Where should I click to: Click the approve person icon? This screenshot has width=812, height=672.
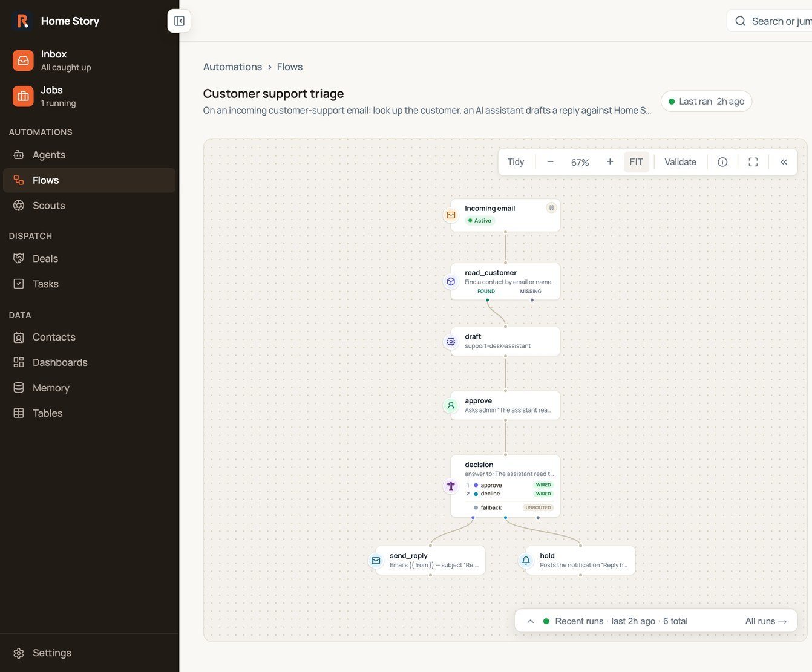(x=451, y=406)
